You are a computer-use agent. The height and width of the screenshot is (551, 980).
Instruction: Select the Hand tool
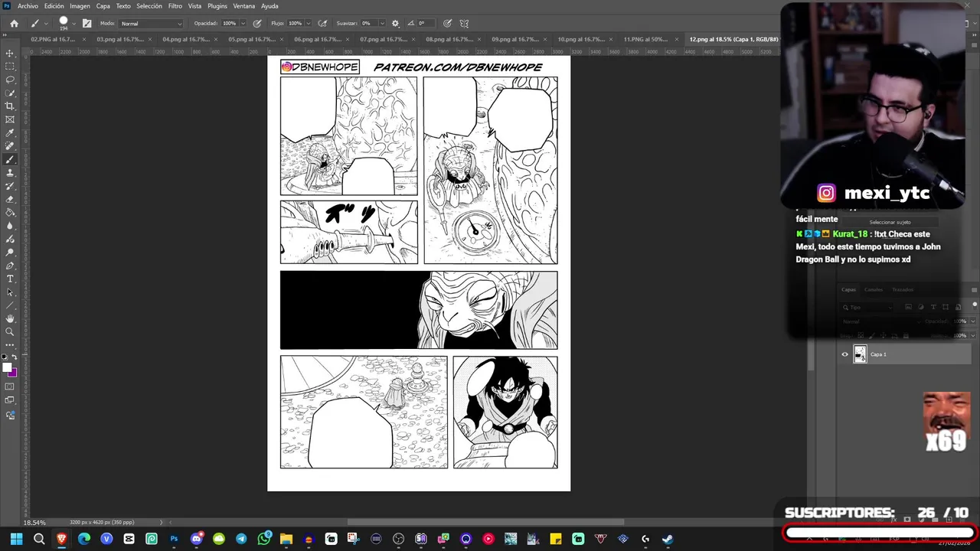tap(10, 318)
